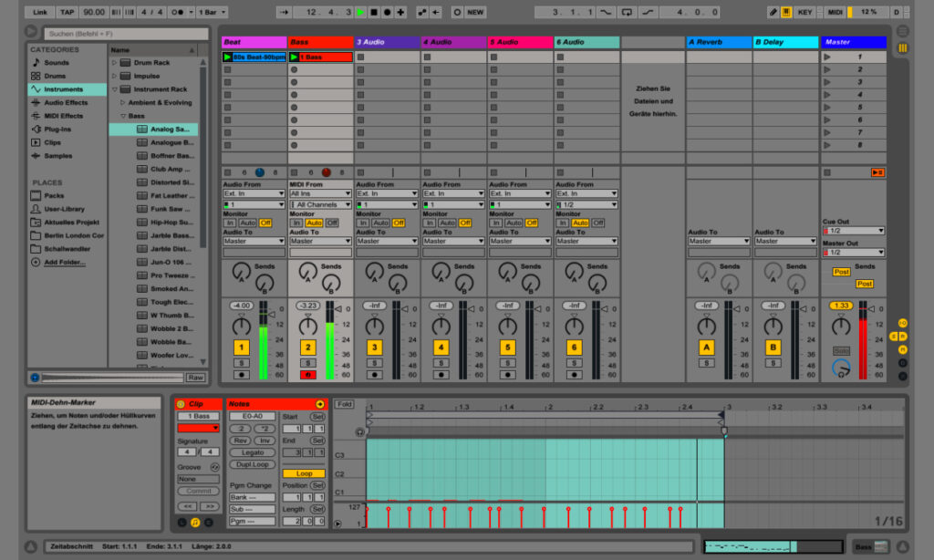Set Beat track monitor to In

coord(229,223)
